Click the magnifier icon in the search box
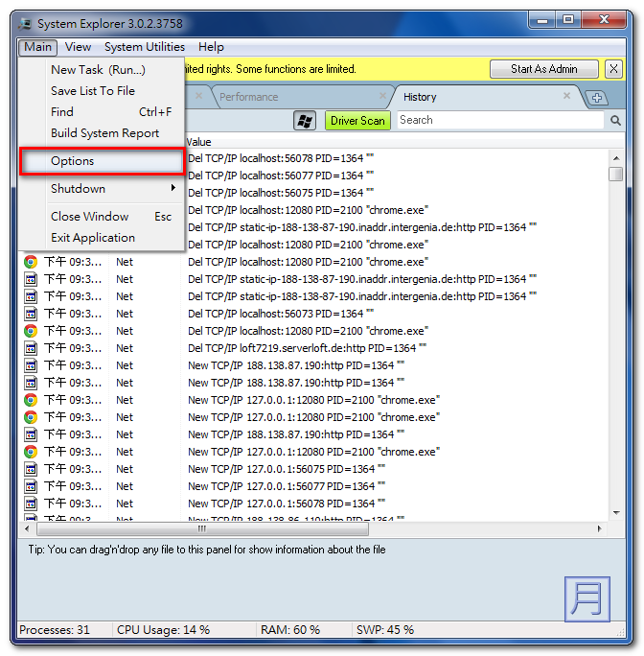Image resolution: width=644 pixels, height=656 pixels. 615,121
